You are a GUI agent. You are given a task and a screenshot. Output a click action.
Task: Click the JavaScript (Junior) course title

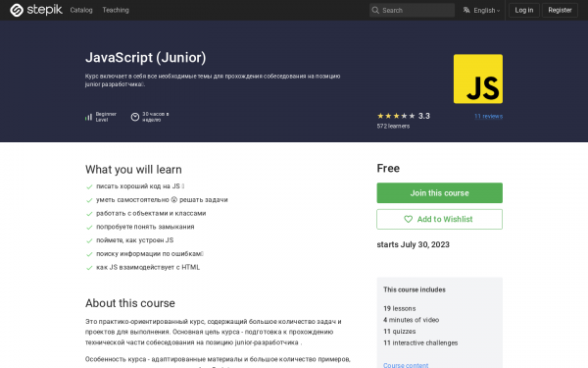click(145, 58)
